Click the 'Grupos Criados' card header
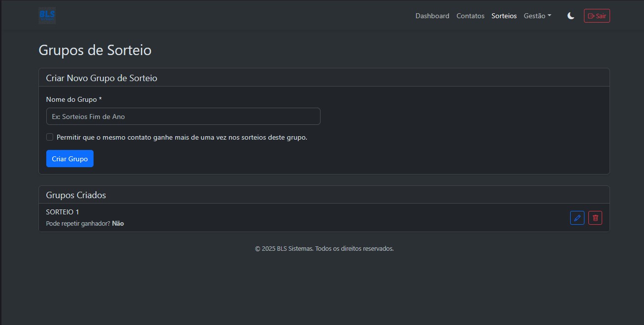 pyautogui.click(x=76, y=195)
